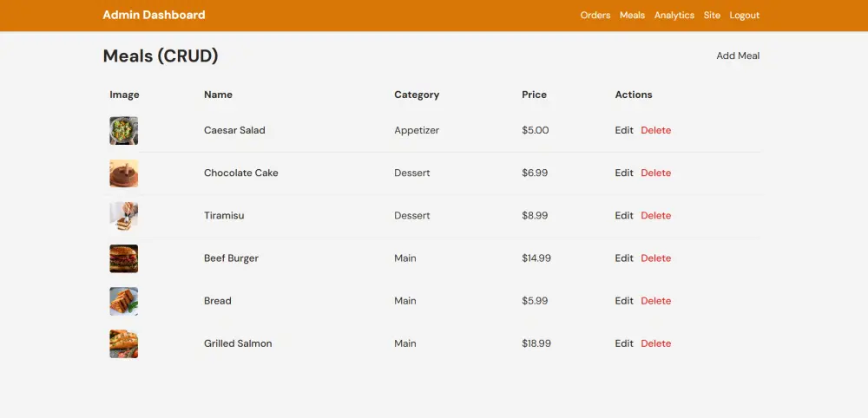Click the Beef Burger thumbnail image

(x=123, y=258)
